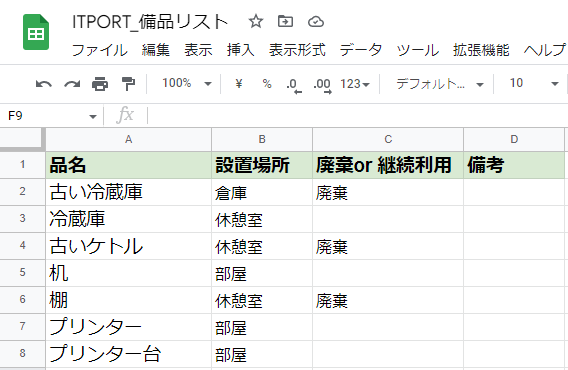Screen dimensions: 568x370
Task: Open the データ menu
Action: pyautogui.click(x=361, y=50)
